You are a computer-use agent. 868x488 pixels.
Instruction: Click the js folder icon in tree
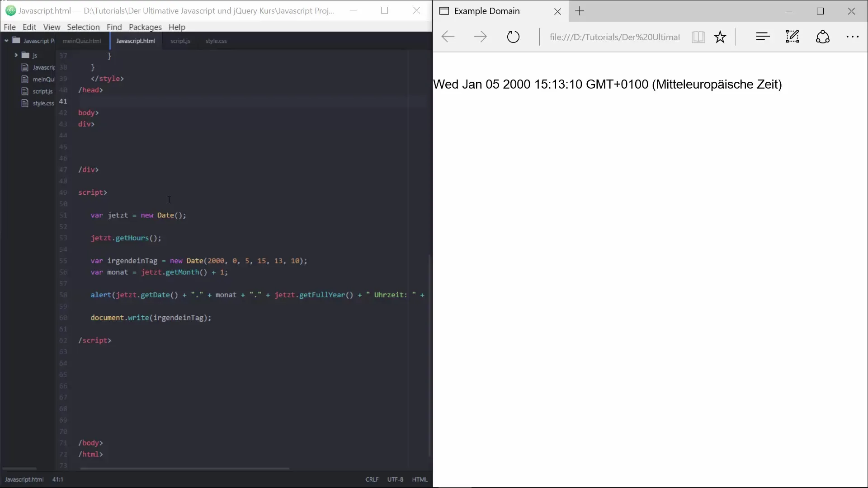[26, 55]
